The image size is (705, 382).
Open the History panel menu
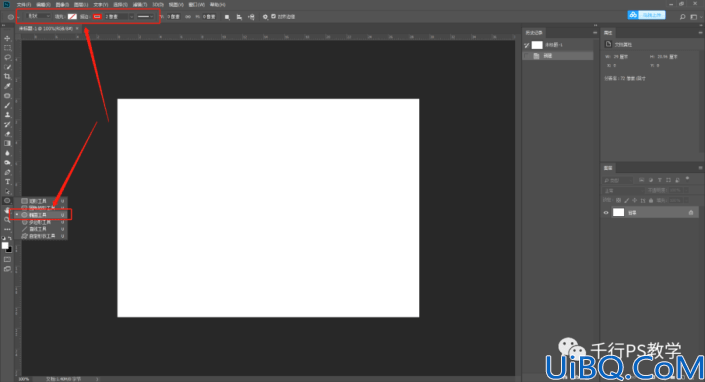[595, 32]
